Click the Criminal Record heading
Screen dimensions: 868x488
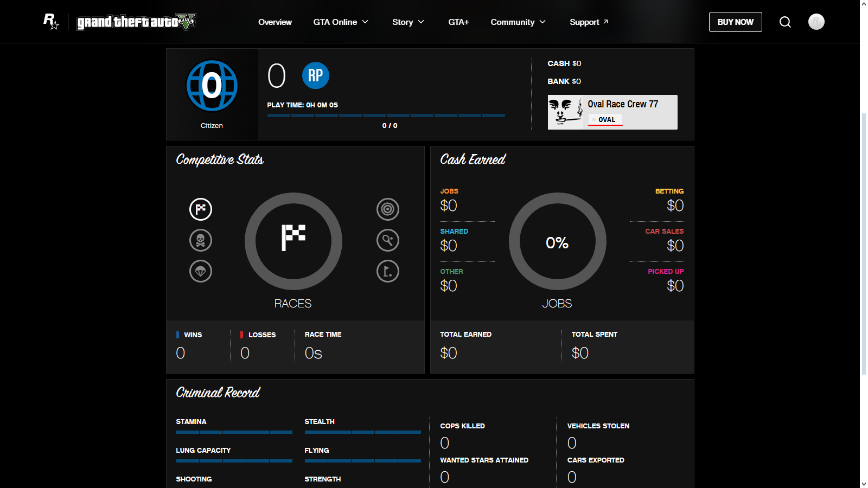click(x=218, y=393)
